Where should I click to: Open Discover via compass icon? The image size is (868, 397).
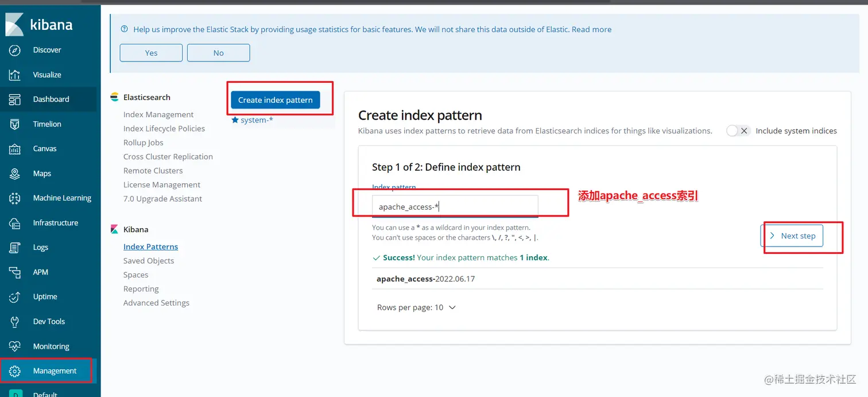click(15, 50)
